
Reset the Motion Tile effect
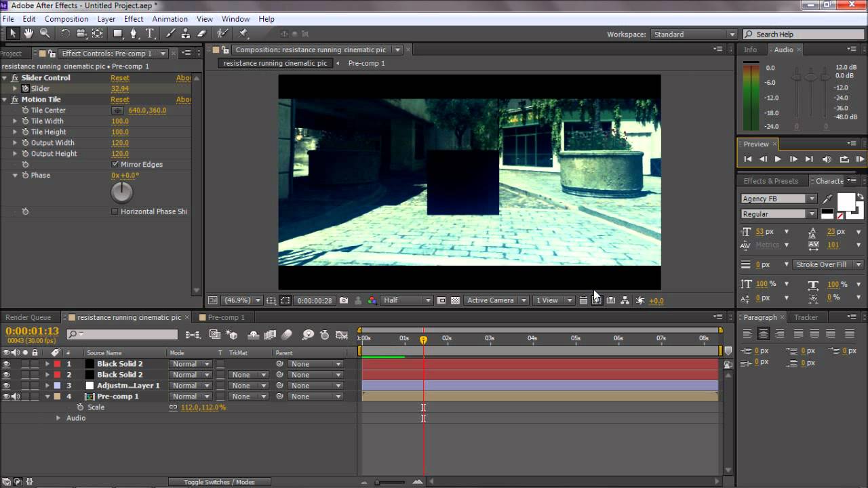(120, 100)
